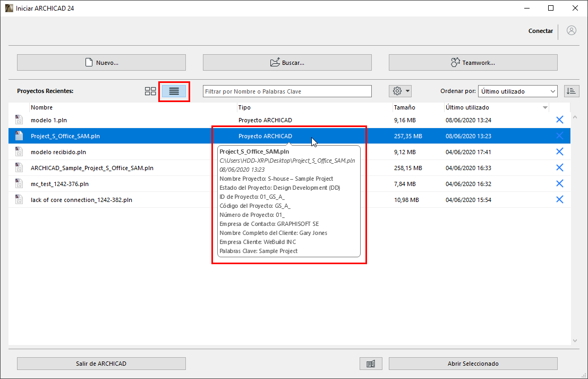The image size is (588, 379).
Task: Switch to list view
Action: (x=174, y=91)
